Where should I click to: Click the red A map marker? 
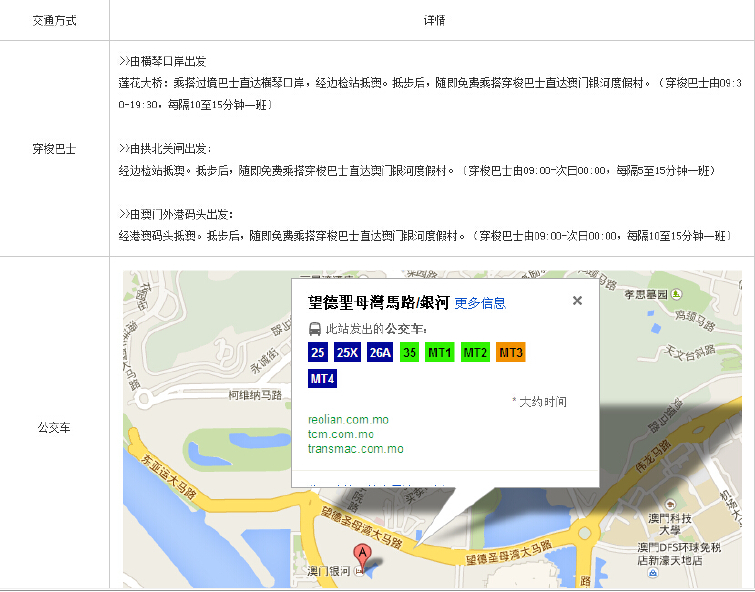coord(361,555)
